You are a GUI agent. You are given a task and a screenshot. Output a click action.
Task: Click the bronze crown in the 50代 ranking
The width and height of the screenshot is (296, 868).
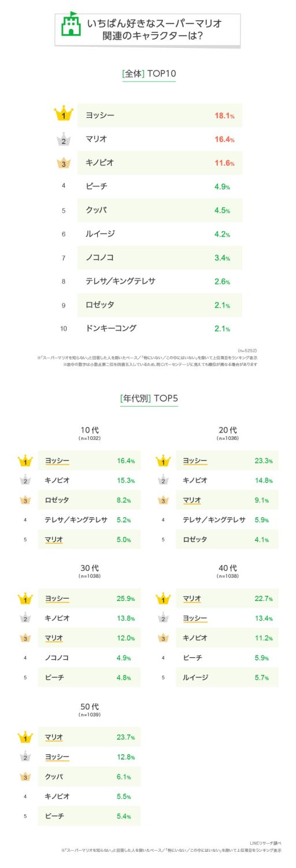click(x=25, y=776)
